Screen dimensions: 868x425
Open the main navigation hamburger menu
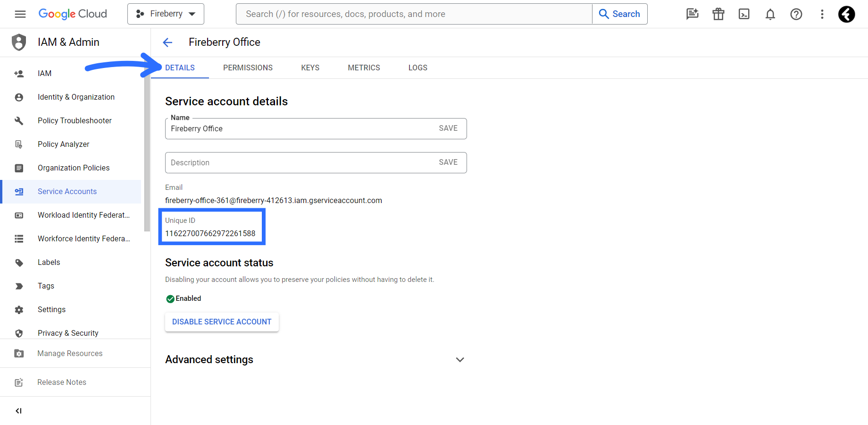pyautogui.click(x=20, y=14)
